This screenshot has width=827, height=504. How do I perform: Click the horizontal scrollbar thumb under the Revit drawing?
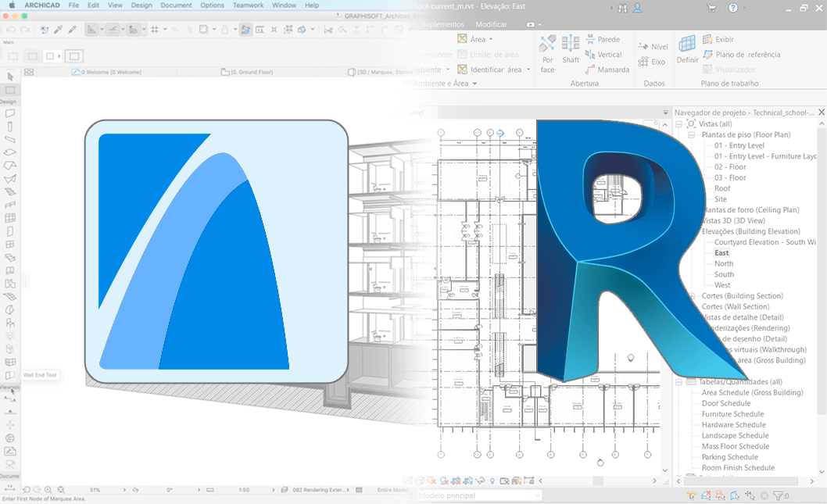[598, 481]
